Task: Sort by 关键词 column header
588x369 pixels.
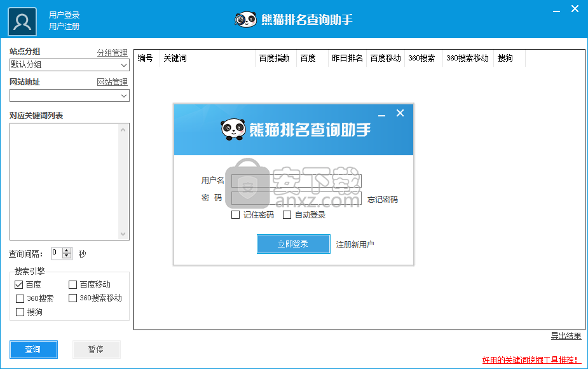Action: tap(207, 58)
